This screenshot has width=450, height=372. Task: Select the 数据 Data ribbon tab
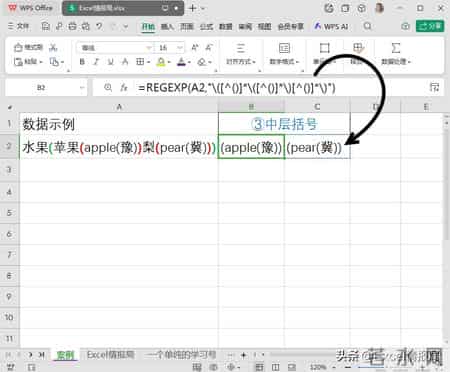pyautogui.click(x=226, y=26)
